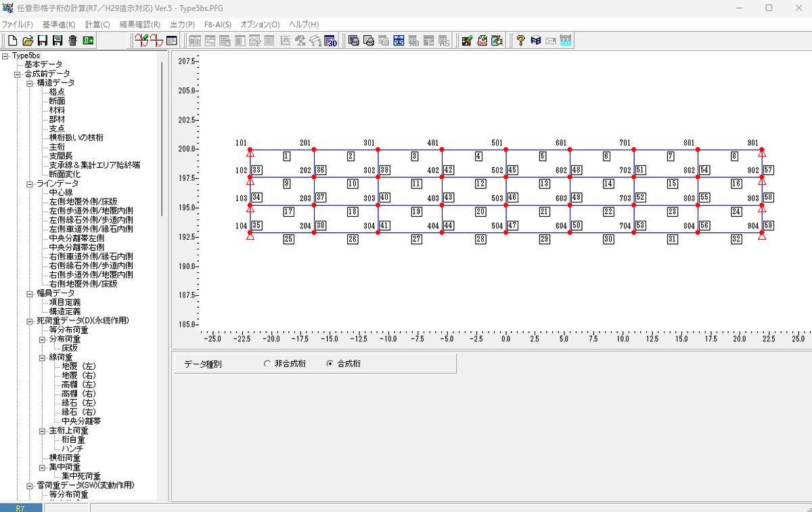Click member number box 12 in diagram
This screenshot has height=512, width=812.
click(480, 184)
